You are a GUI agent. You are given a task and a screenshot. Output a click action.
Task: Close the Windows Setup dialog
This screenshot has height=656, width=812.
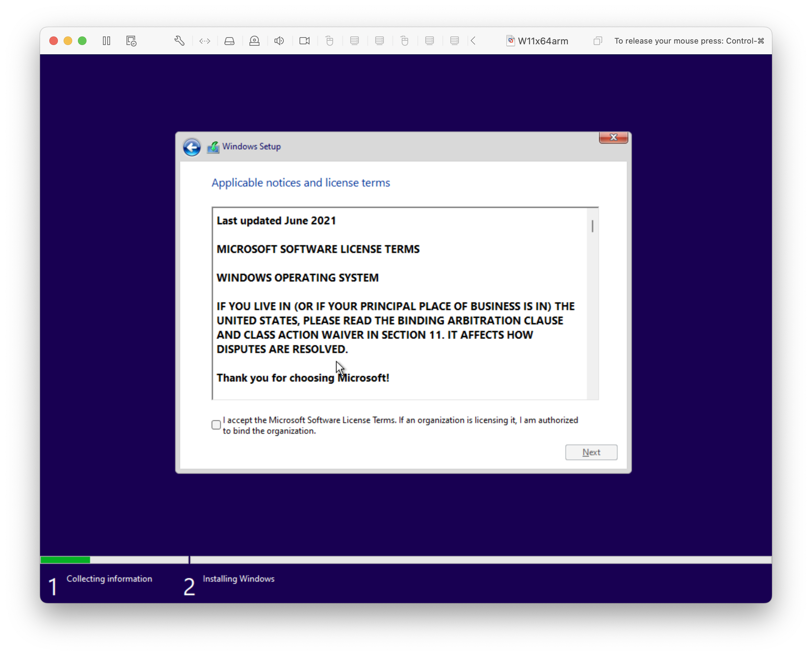click(x=613, y=137)
